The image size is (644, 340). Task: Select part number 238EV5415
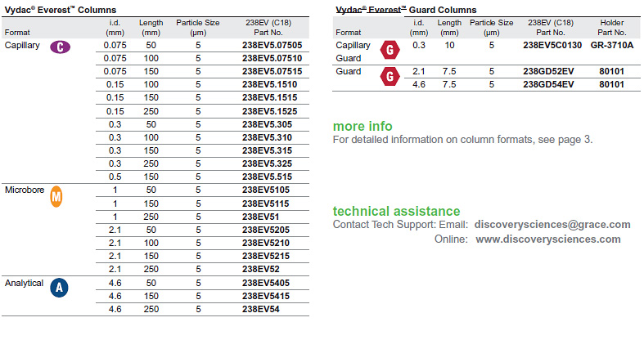(266, 296)
